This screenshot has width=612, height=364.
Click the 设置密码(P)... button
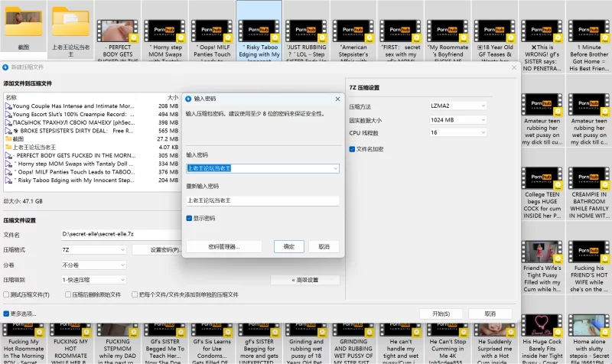tap(157, 250)
